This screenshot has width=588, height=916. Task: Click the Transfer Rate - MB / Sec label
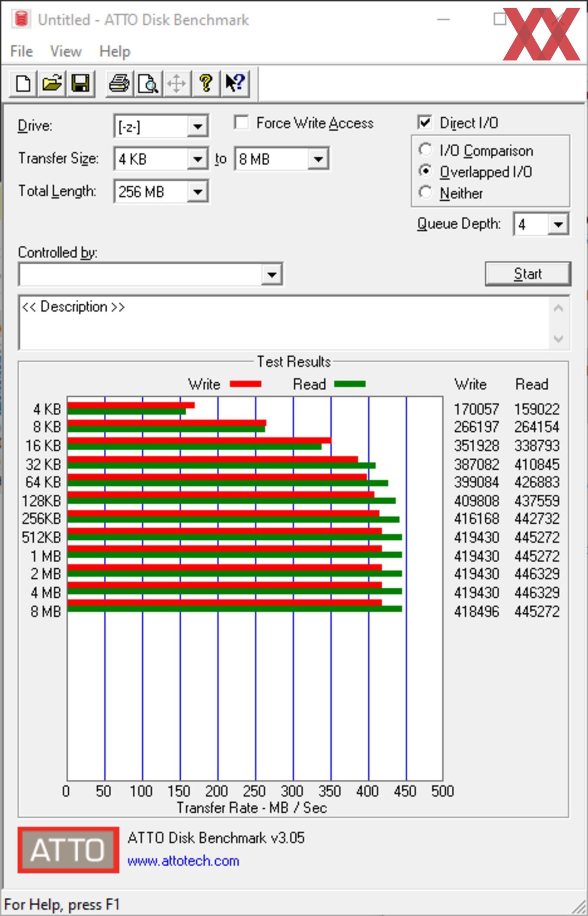(x=252, y=808)
